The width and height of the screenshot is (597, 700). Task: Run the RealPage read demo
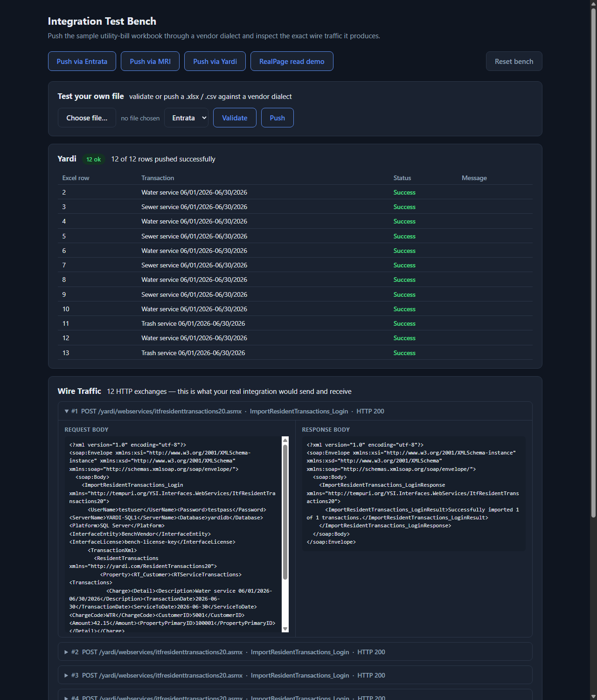click(292, 61)
